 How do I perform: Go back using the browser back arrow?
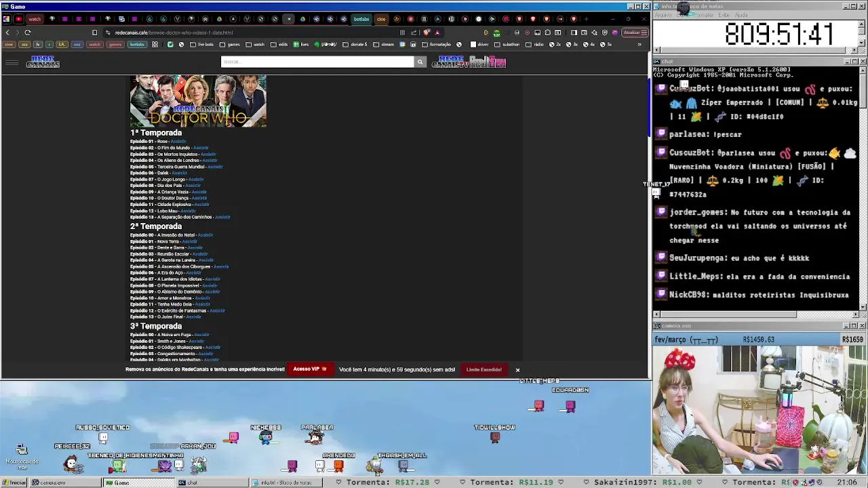[x=7, y=33]
